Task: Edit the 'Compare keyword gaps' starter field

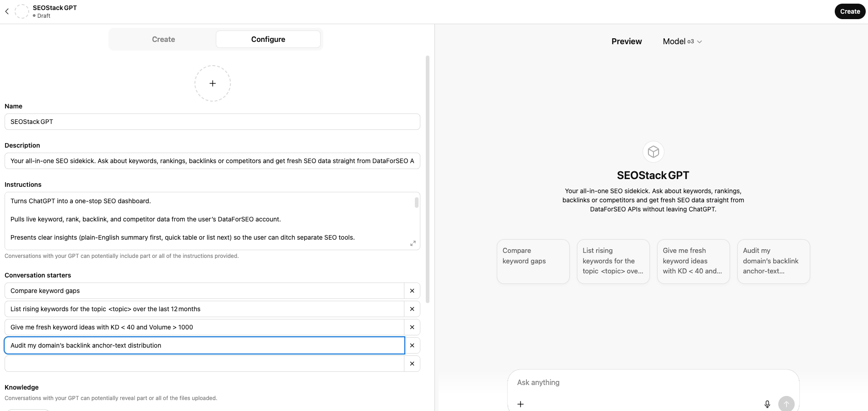Action: coord(204,291)
